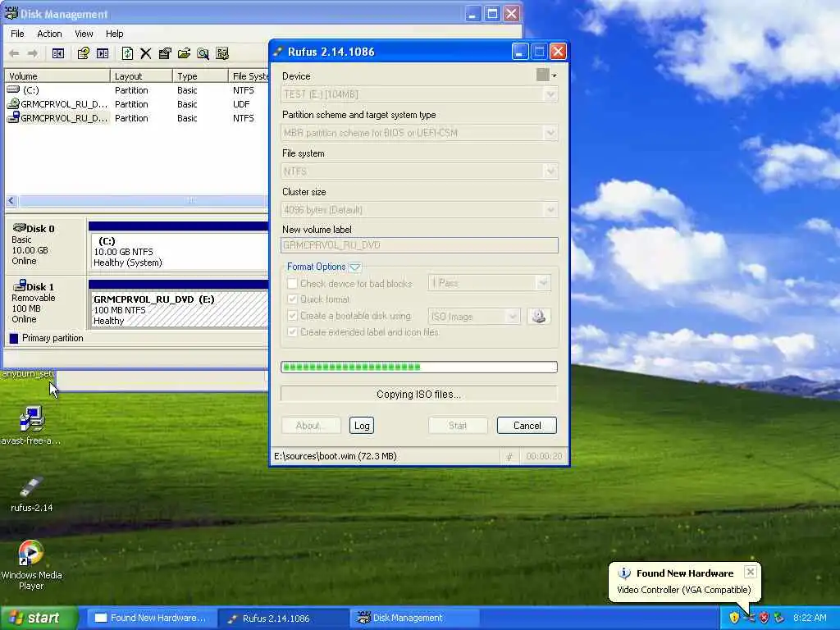The image size is (840, 630).
Task: Click the Type column header
Action: coord(200,76)
